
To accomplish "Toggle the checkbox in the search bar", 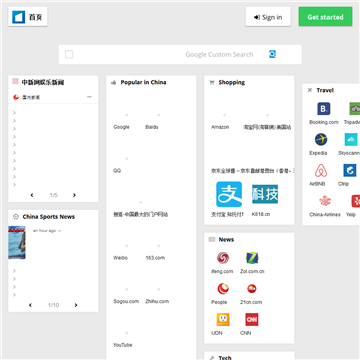I will [x=69, y=54].
